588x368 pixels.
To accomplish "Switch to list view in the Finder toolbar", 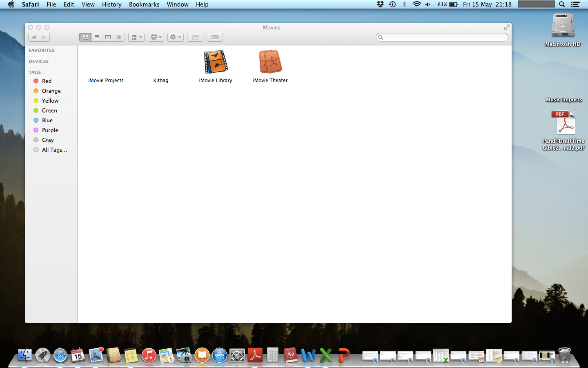I will point(97,37).
